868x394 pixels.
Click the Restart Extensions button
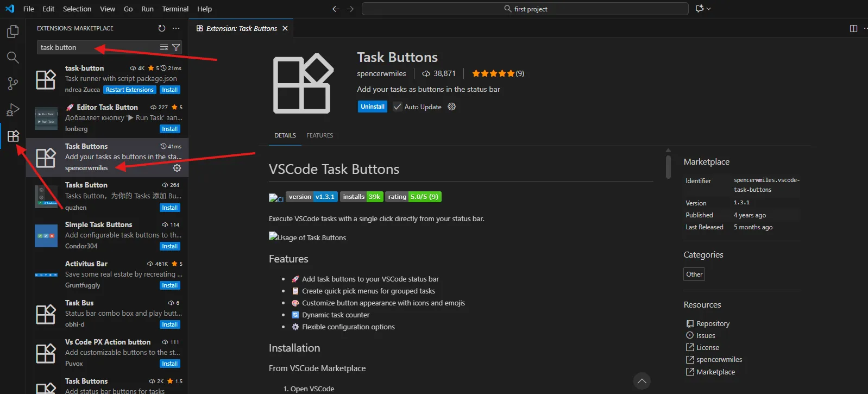pos(129,90)
